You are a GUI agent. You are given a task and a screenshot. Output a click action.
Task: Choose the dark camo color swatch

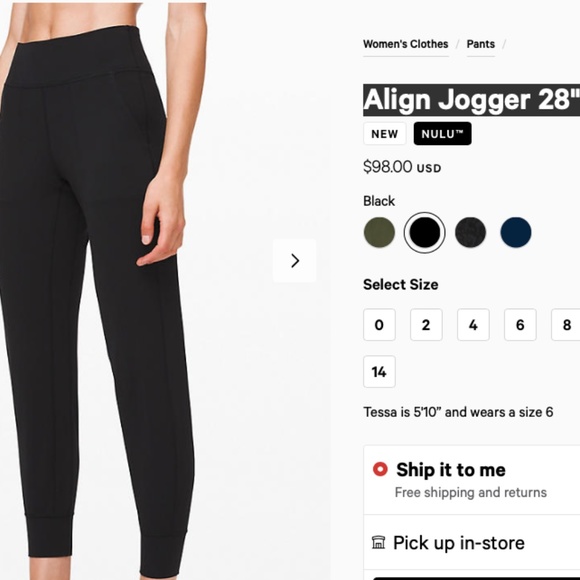pos(470,232)
